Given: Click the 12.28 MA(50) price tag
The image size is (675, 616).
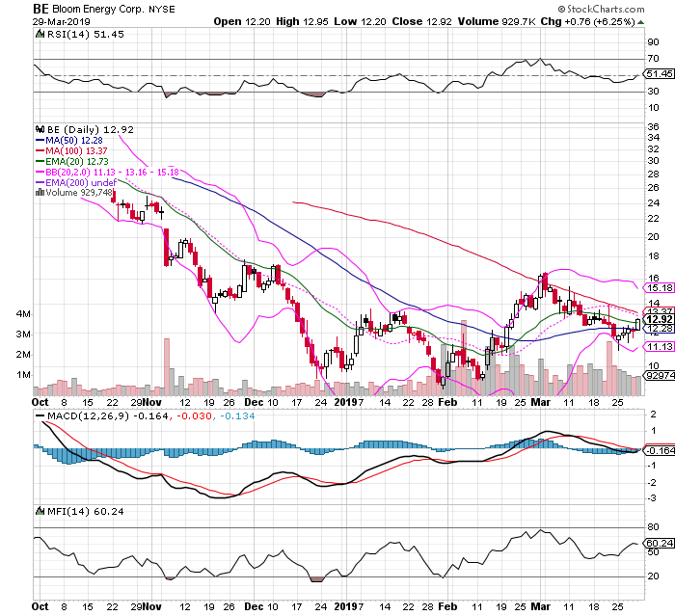Looking at the screenshot, I should (659, 329).
